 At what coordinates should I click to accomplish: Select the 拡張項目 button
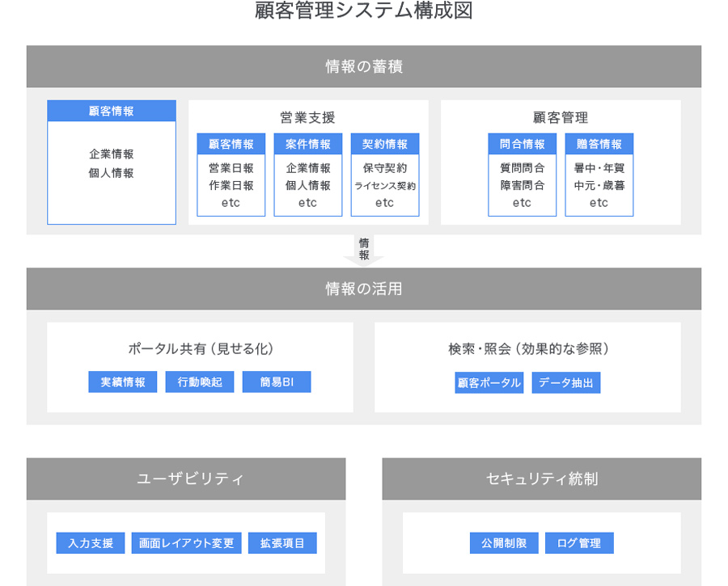point(282,543)
